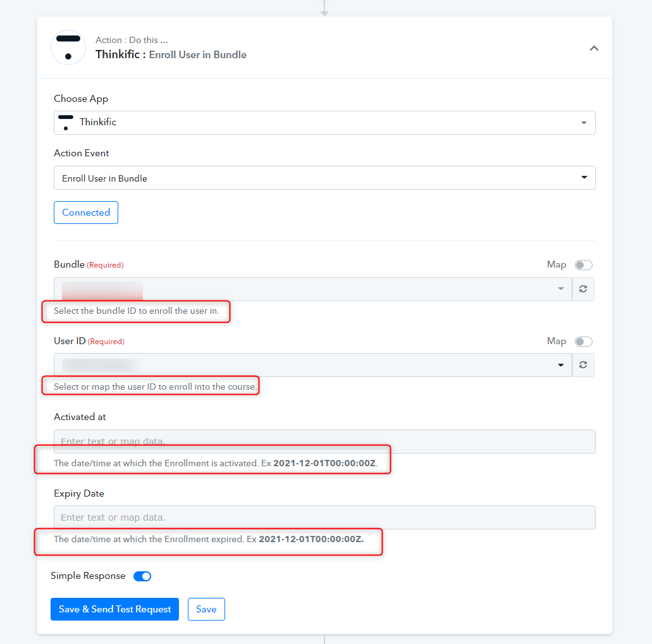Open the Bundle selection dropdown
This screenshot has width=652, height=644.
point(312,288)
